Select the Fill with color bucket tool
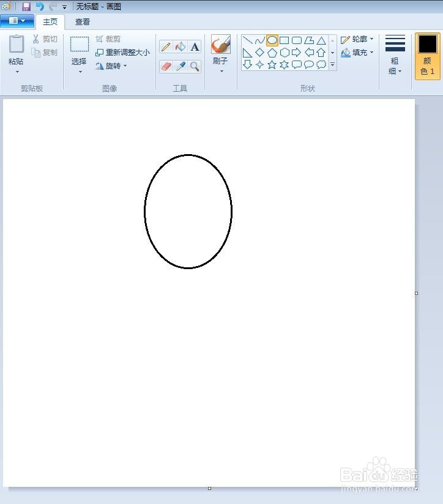 click(181, 47)
